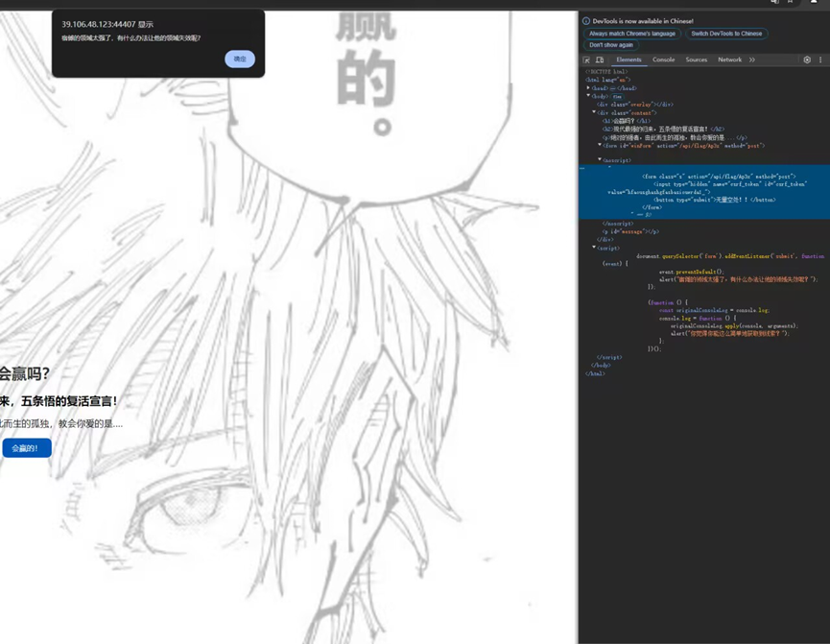The image size is (830, 644).
Task: Expand the head element node
Action: [588, 88]
